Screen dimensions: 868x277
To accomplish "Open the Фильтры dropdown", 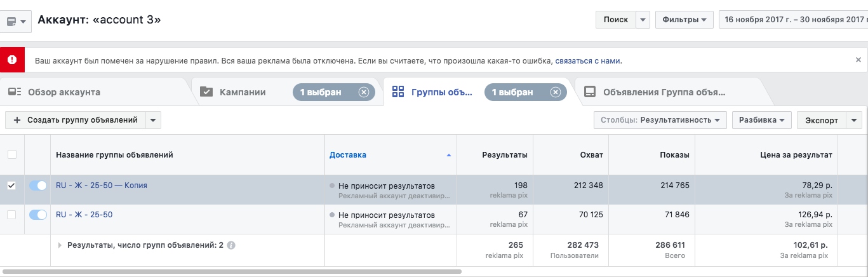I will [684, 20].
